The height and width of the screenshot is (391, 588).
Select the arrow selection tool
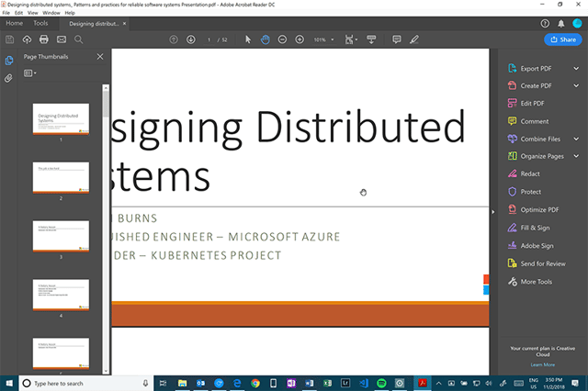tap(248, 39)
